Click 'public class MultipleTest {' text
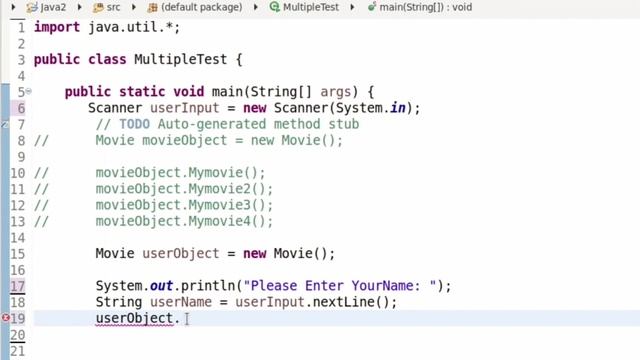Viewport: 640px width, 360px height. (x=138, y=60)
